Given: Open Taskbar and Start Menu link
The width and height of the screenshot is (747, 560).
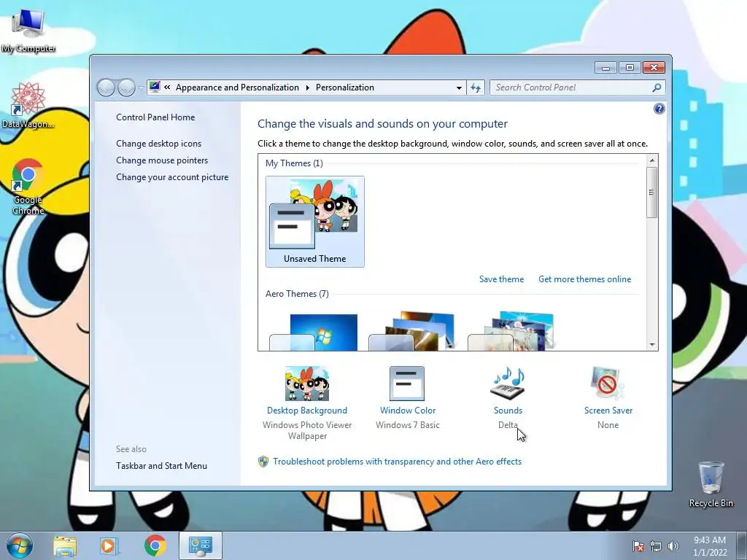Looking at the screenshot, I should click(161, 466).
